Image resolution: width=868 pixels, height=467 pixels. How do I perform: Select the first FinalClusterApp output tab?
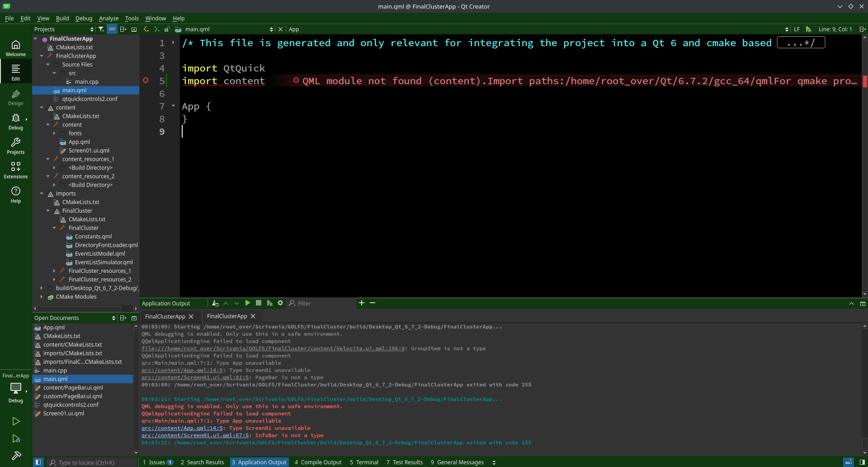coord(165,316)
